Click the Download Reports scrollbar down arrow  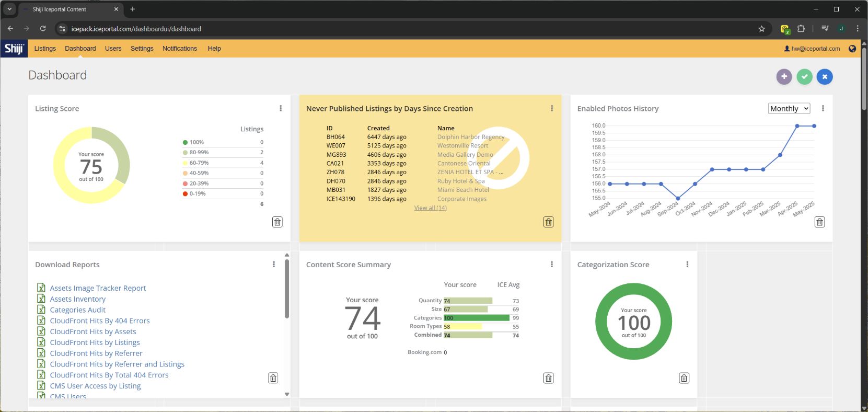coord(287,394)
